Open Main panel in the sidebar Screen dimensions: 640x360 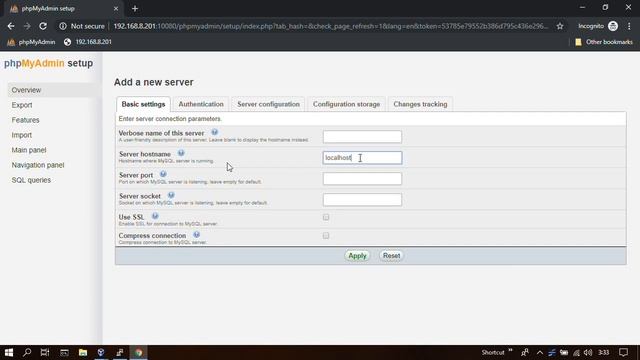[29, 150]
